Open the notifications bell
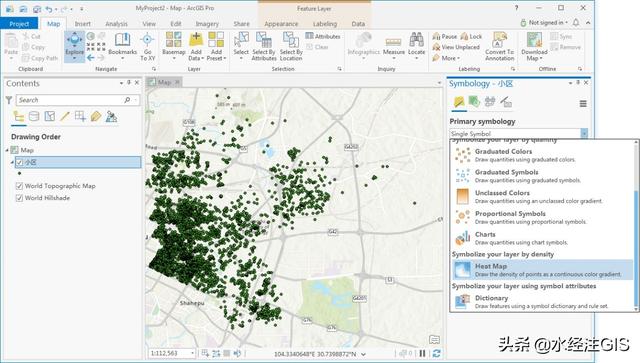Screen dimensions: 640x363 (576, 23)
